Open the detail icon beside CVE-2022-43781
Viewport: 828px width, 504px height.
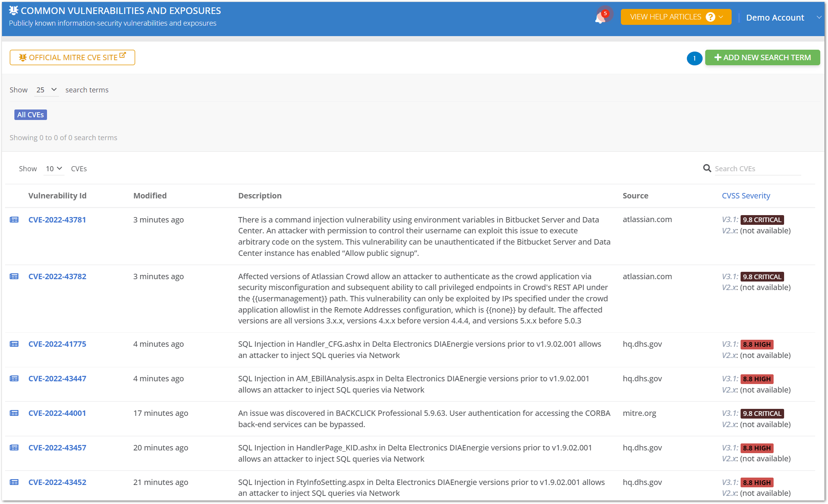pyautogui.click(x=14, y=219)
